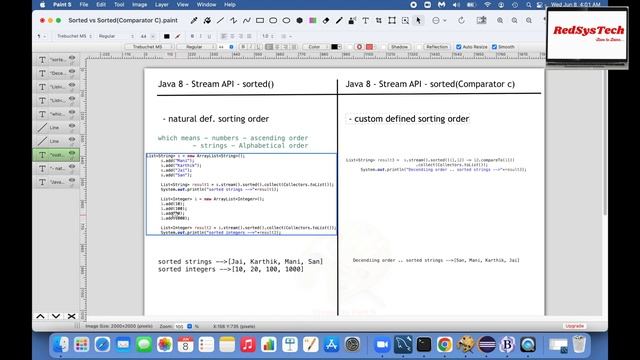The image size is (640, 360).
Task: Click the Zoom to Fit magnifier
Action: 529,20
